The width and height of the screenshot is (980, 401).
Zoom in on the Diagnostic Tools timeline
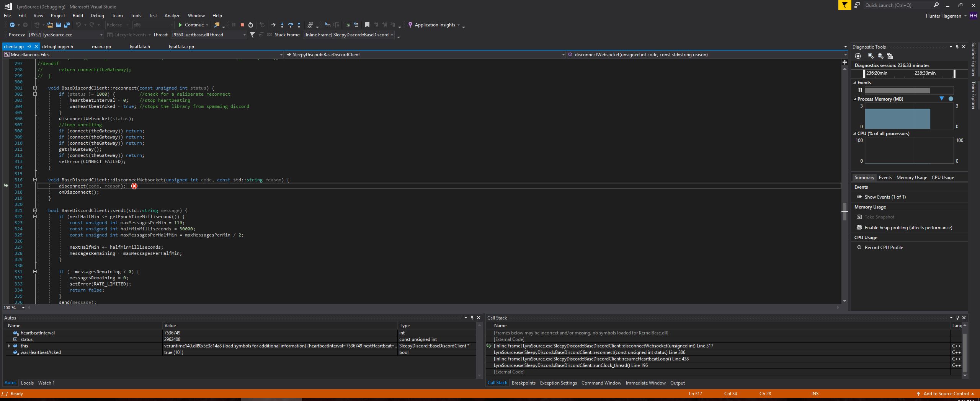click(870, 56)
